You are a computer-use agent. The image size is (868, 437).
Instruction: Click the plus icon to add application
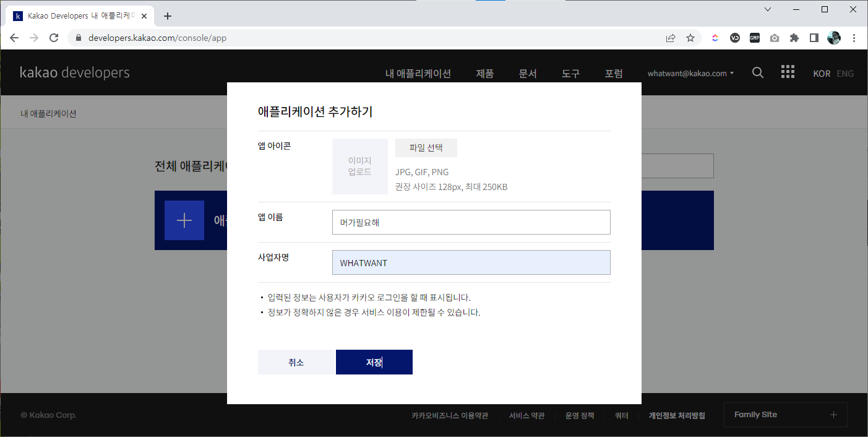[x=184, y=220]
